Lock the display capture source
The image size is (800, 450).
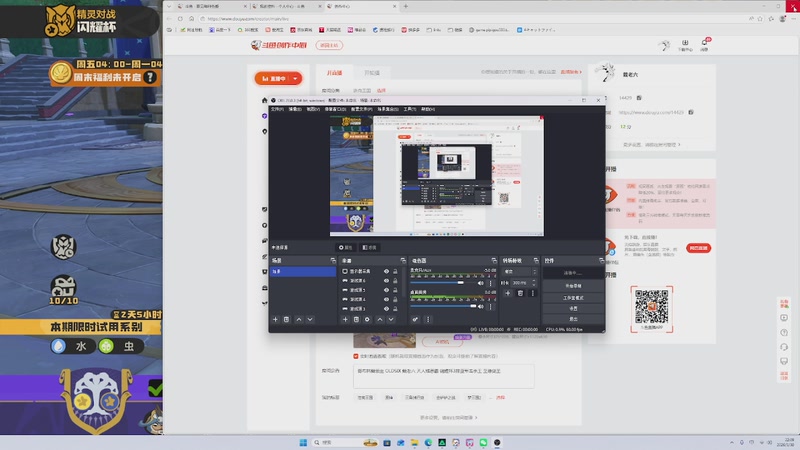click(395, 271)
